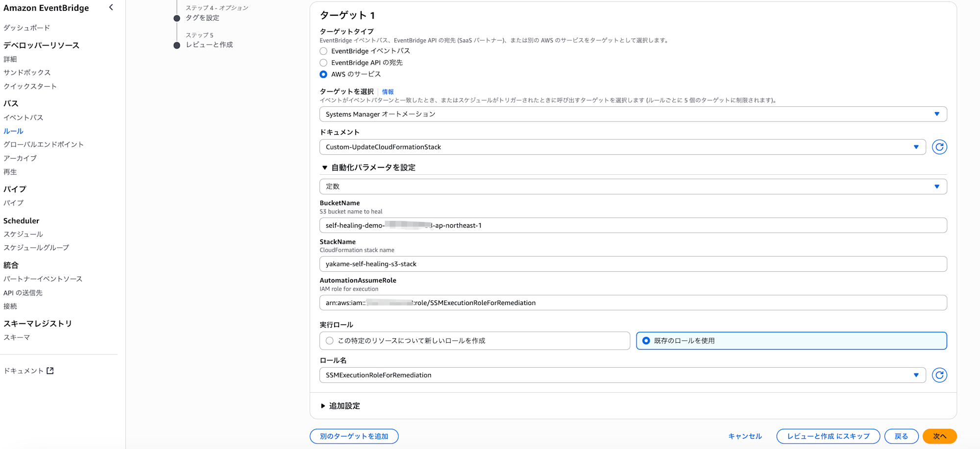Open 接続 in the sidebar

pyautogui.click(x=10, y=306)
